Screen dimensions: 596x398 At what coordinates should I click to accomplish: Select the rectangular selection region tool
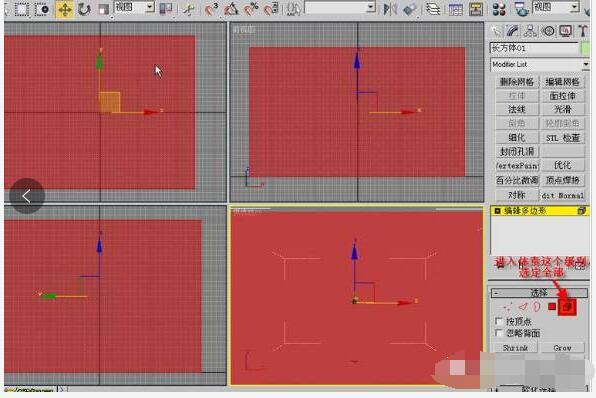(x=22, y=9)
